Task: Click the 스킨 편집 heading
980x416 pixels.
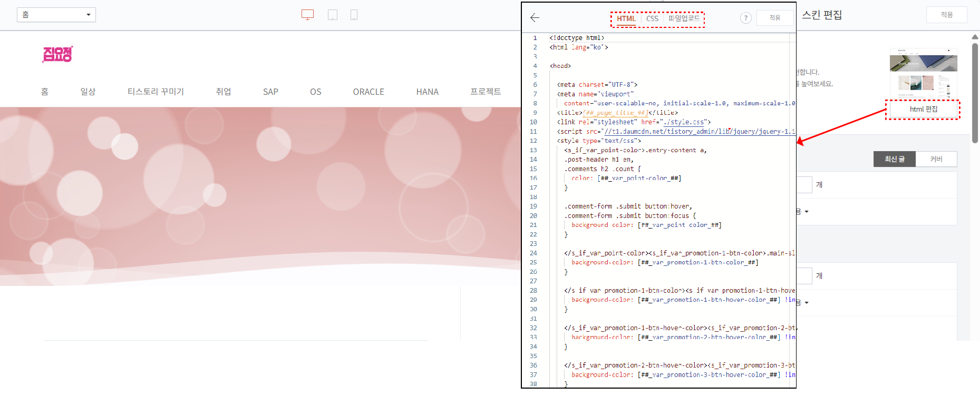Action: (822, 15)
